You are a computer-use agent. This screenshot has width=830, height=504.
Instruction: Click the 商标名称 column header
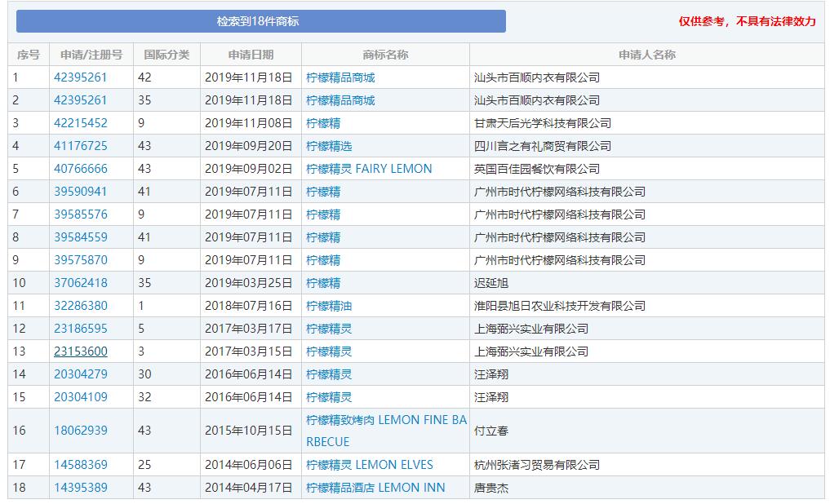[x=385, y=55]
